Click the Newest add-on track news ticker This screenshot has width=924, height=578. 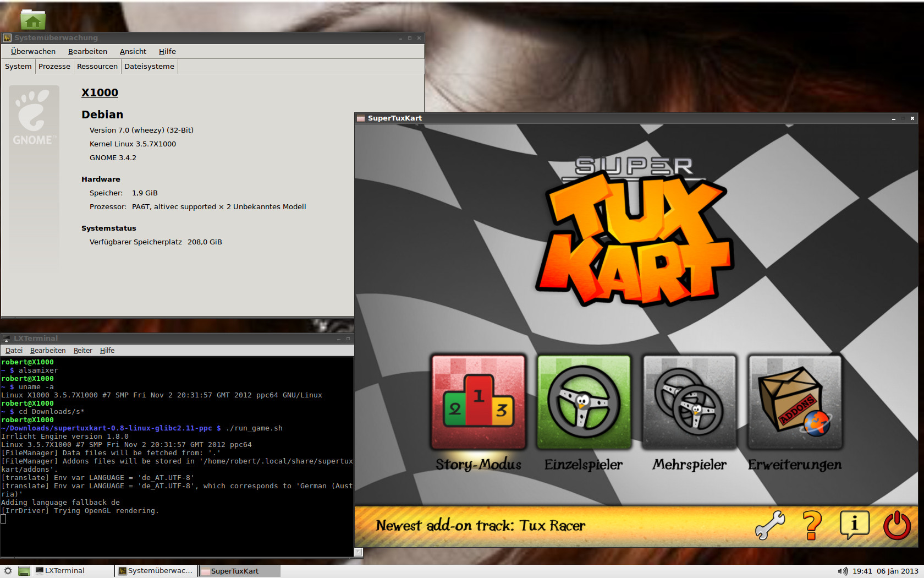[x=481, y=525]
